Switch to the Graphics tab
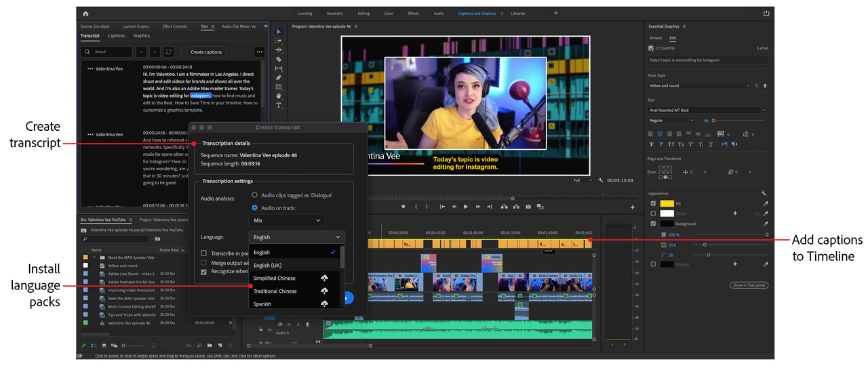868x368 pixels. pos(141,36)
